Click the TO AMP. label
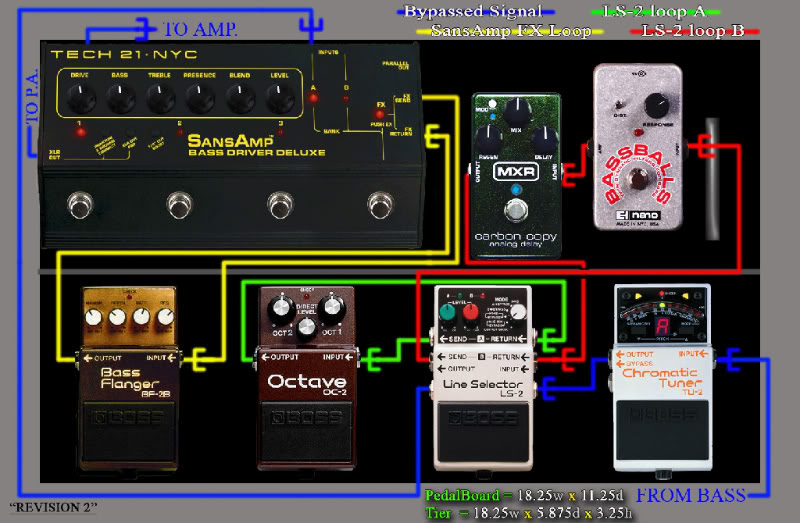This screenshot has width=800, height=523. pos(200,29)
